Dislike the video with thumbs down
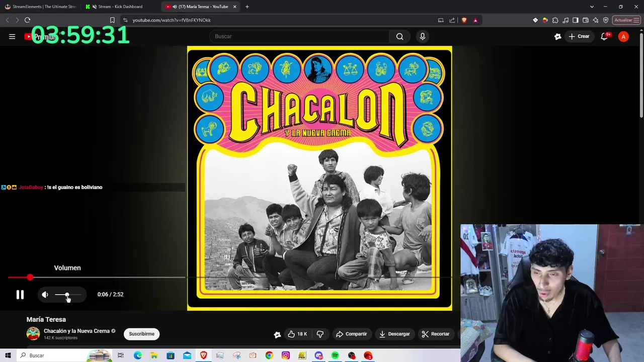The height and width of the screenshot is (362, 644). tap(319, 334)
